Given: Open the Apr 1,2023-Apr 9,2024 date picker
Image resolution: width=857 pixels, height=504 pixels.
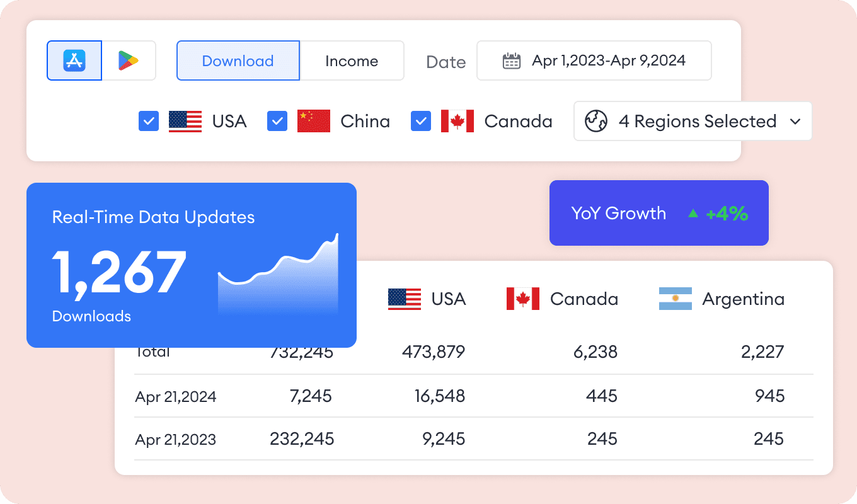Looking at the screenshot, I should [x=608, y=60].
